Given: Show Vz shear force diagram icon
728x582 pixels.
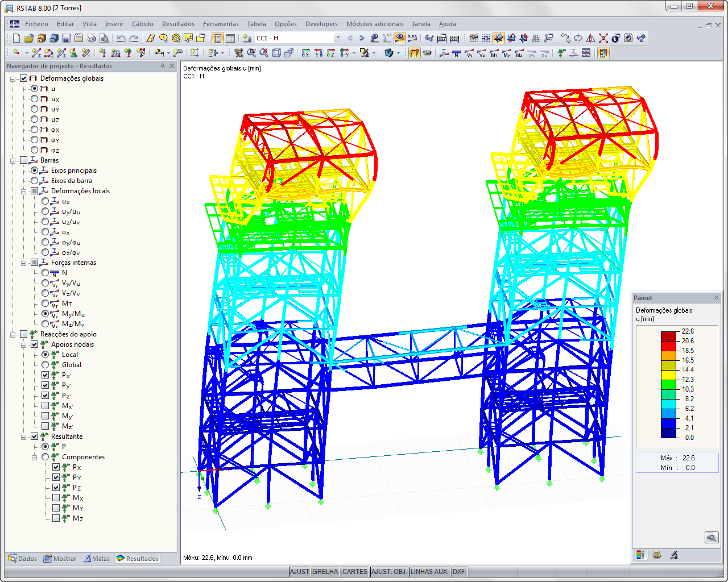Looking at the screenshot, I should 482,53.
